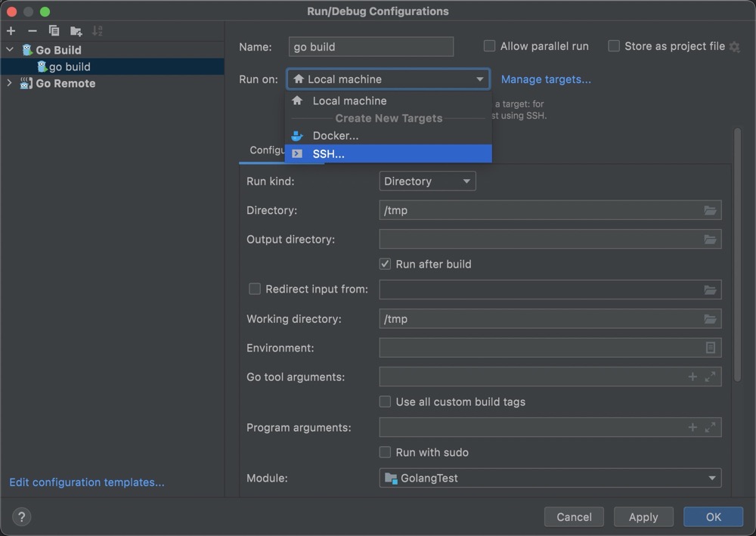Expand the Go Remote tree node

(9, 83)
